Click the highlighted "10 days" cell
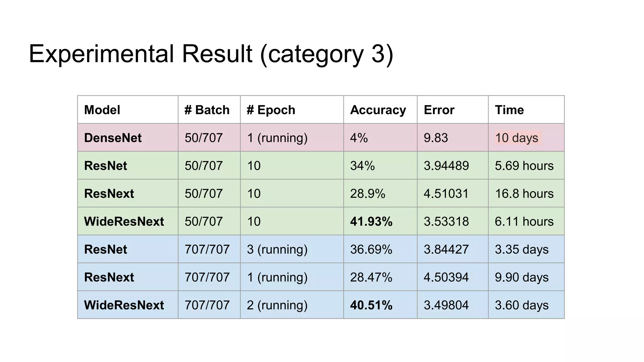The height and width of the screenshot is (362, 644). [517, 138]
